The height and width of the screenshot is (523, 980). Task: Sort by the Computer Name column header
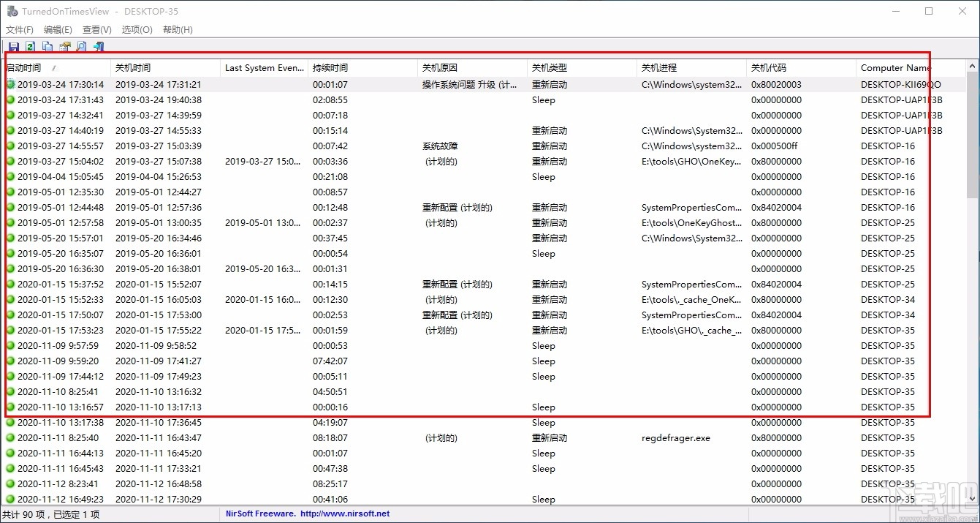(x=911, y=68)
